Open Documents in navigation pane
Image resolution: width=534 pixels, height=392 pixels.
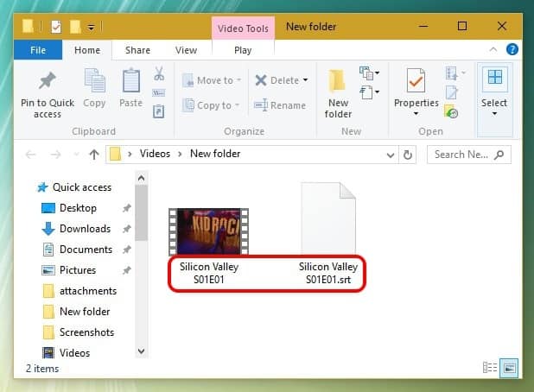[86, 250]
